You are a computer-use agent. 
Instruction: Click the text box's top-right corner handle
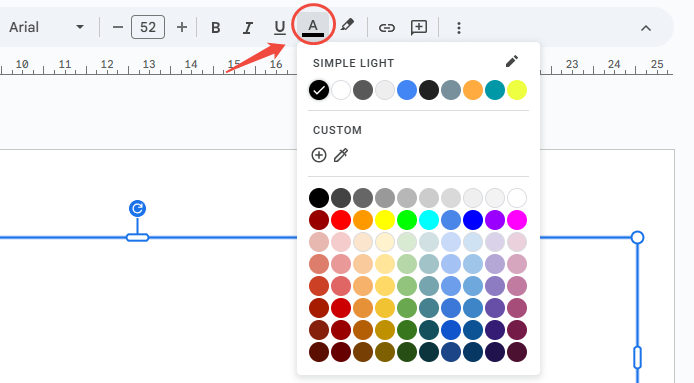click(x=637, y=238)
